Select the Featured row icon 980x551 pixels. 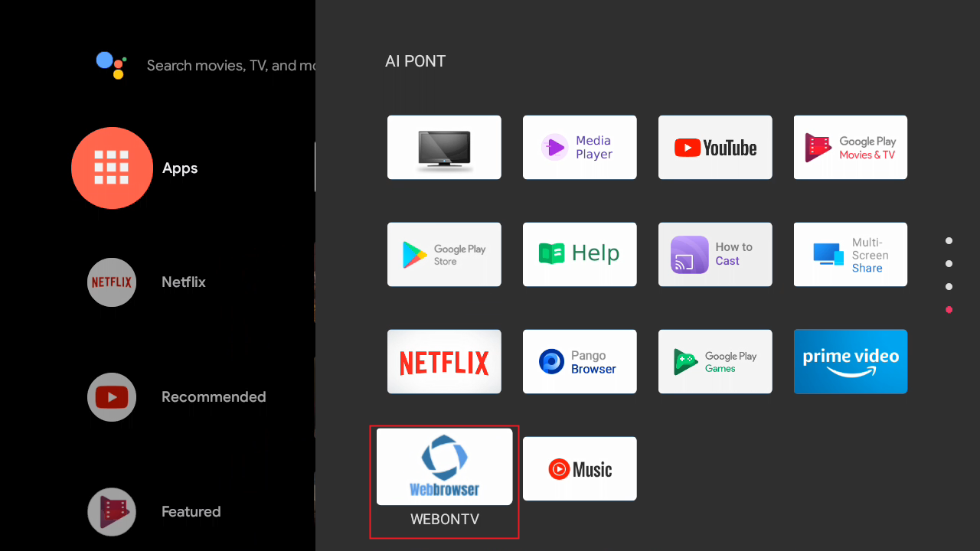click(112, 511)
